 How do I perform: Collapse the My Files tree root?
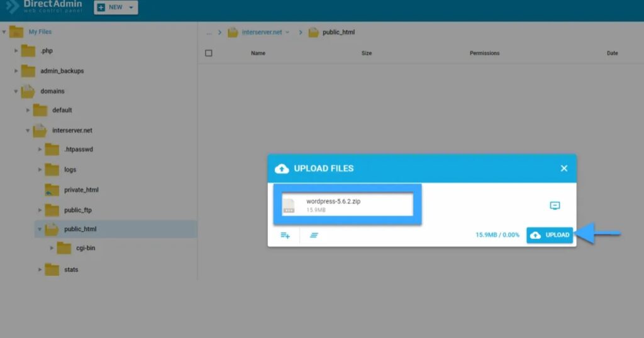4,31
